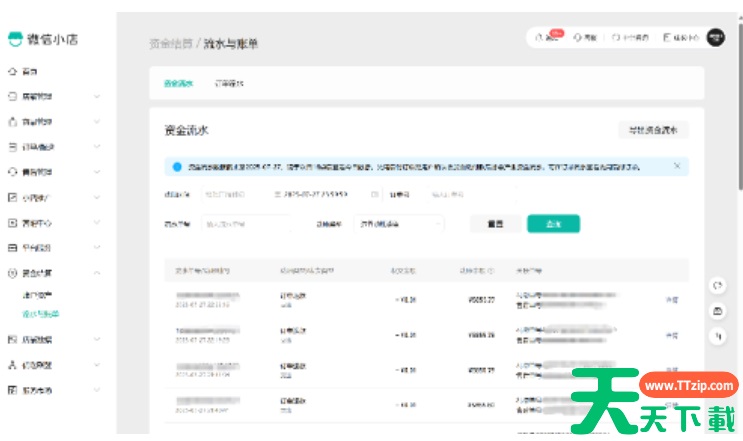
Task: Close the blue notice banner
Action: coord(677,166)
